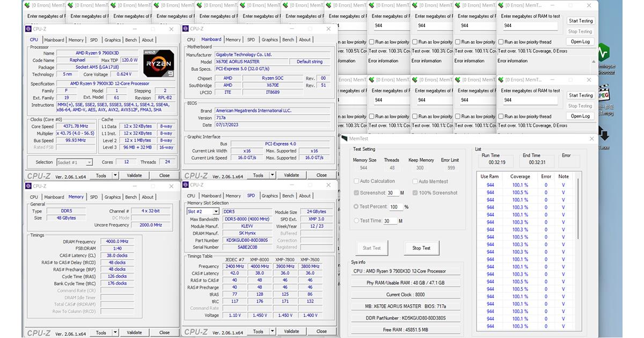Switch to Bench tab in the CPU-Z Processor window
This screenshot has width=644, height=338.
point(131,40)
